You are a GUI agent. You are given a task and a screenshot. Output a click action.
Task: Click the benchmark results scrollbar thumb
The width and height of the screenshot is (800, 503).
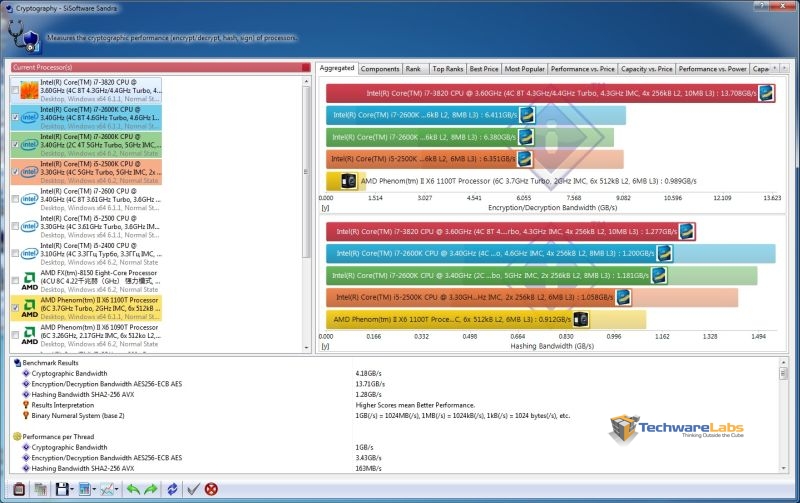coord(784,373)
